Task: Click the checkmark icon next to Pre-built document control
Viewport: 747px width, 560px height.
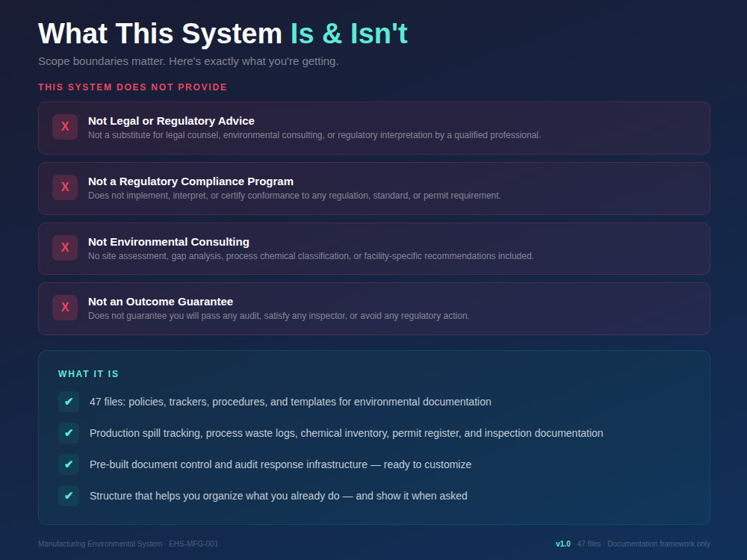Action: pos(69,464)
